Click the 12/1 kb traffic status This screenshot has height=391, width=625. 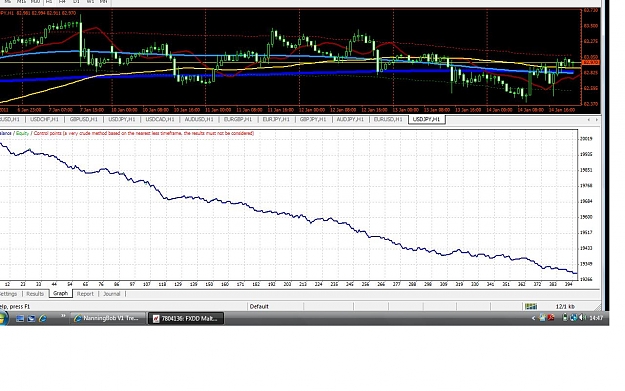pyautogui.click(x=565, y=306)
